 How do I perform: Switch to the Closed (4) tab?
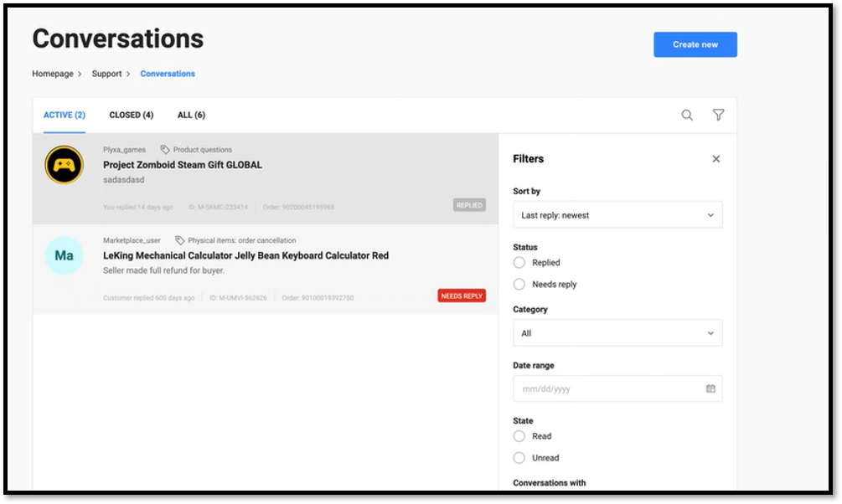(131, 116)
